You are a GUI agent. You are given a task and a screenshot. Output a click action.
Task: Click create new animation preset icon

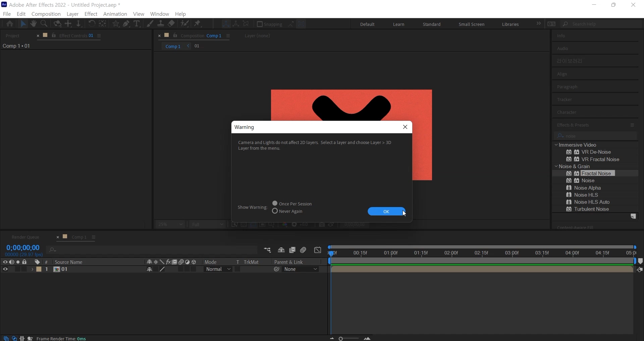633,217
